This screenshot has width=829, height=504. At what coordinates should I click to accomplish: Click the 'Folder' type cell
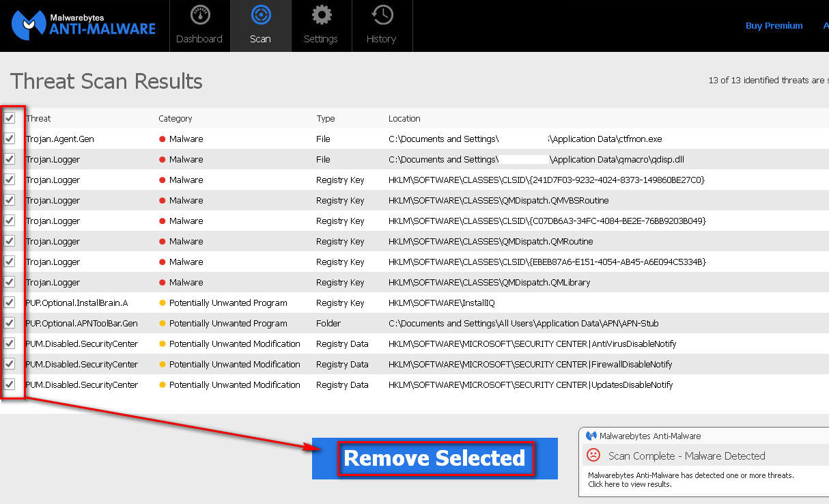tap(330, 323)
